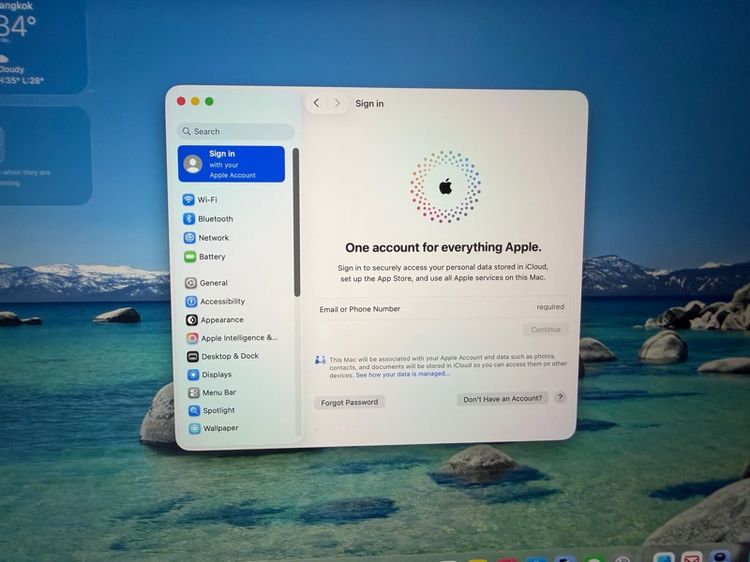750x562 pixels.
Task: Select the Bluetooth icon in sidebar
Action: tap(189, 219)
